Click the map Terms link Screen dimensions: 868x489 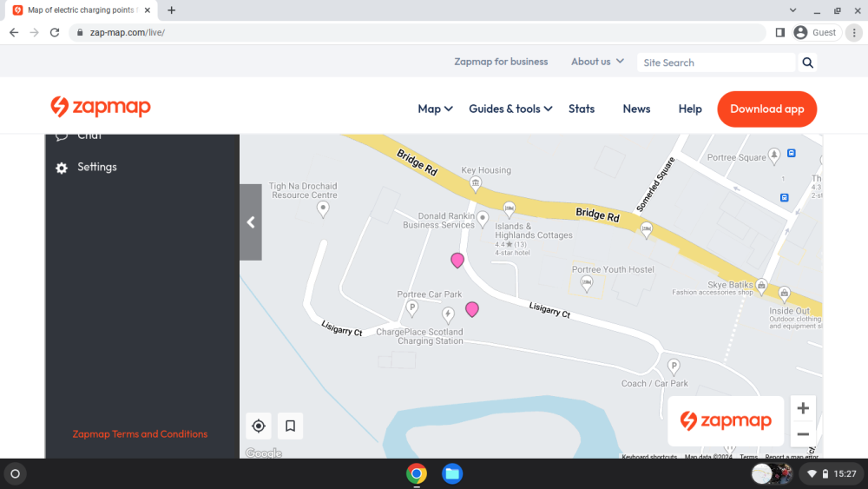pos(748,456)
